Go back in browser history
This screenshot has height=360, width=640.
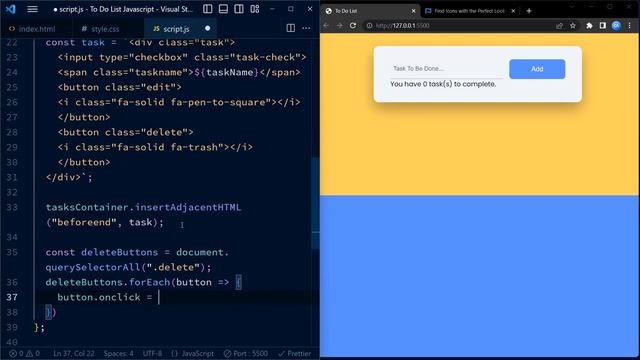pyautogui.click(x=326, y=25)
